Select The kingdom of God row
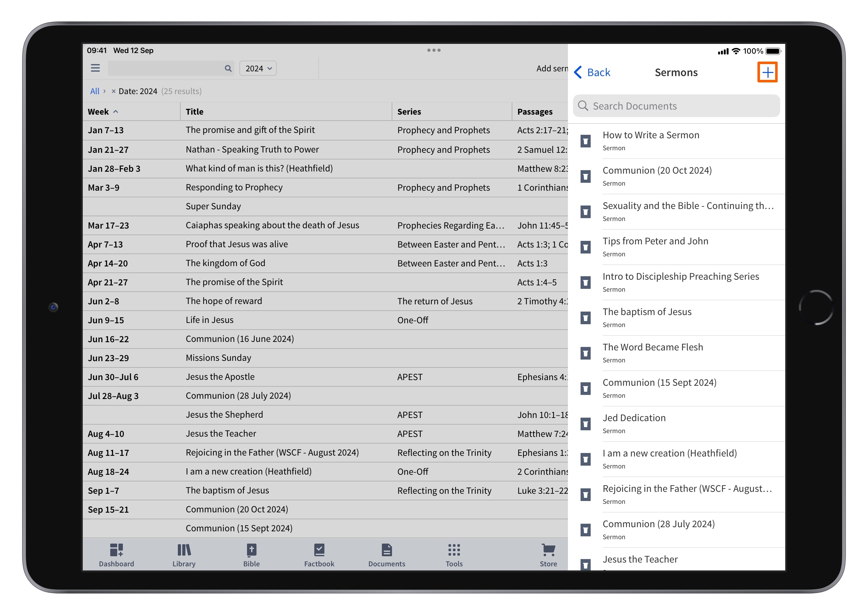 (325, 263)
